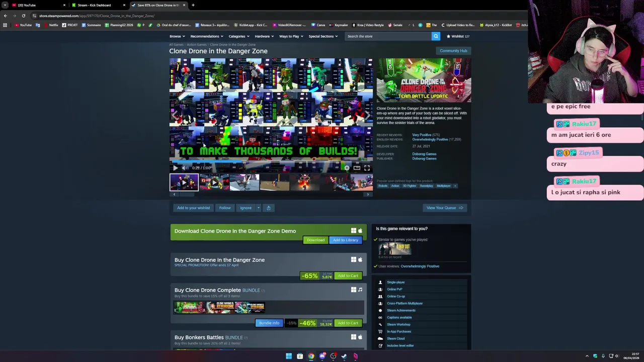
Task: Click Add to your wishlist
Action: pyautogui.click(x=193, y=208)
